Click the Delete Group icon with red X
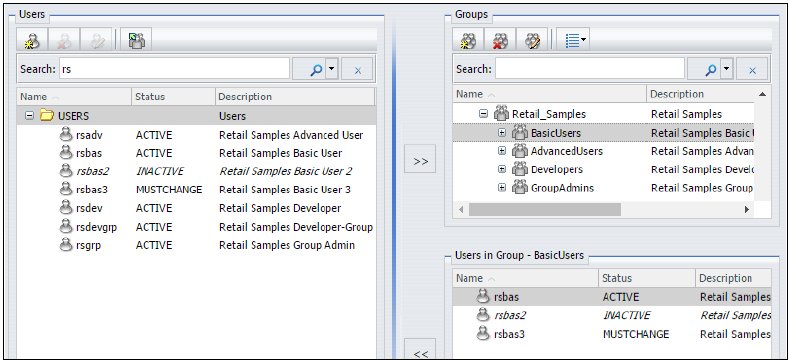 (501, 40)
